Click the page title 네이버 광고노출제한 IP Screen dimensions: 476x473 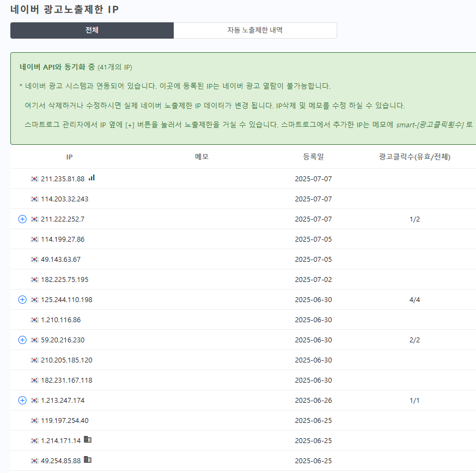(x=64, y=9)
